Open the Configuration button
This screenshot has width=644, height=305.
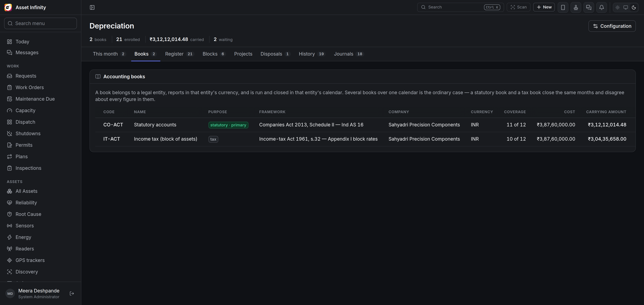point(612,26)
